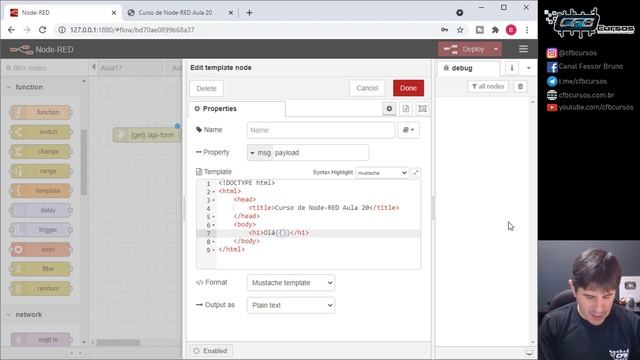The height and width of the screenshot is (360, 640).
Task: Focus the Name input field
Action: (320, 130)
